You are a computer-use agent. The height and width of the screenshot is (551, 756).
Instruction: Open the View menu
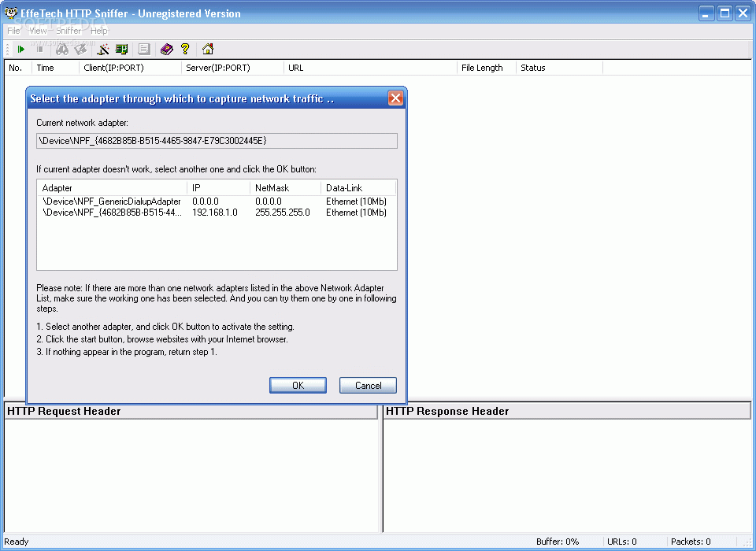point(38,31)
